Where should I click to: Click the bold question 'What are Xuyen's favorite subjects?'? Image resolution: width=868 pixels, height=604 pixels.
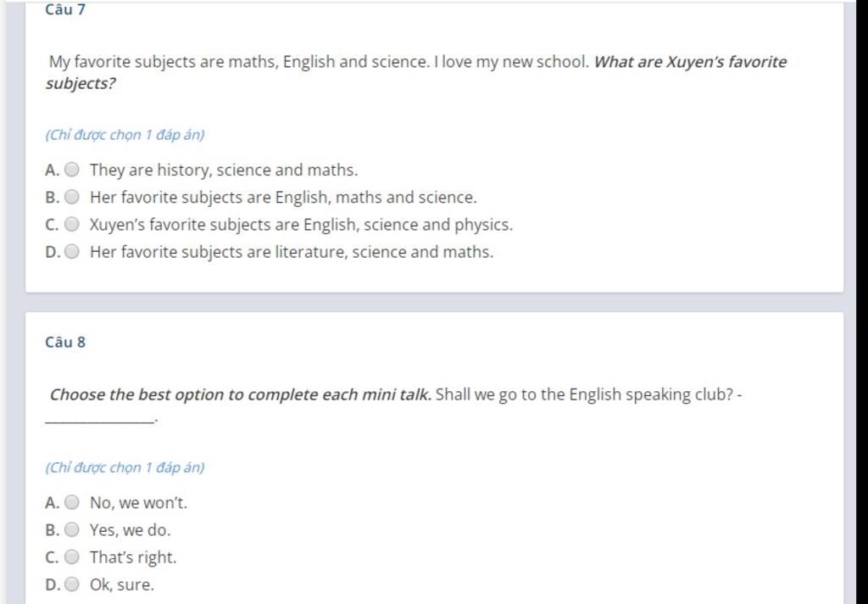coord(689,62)
